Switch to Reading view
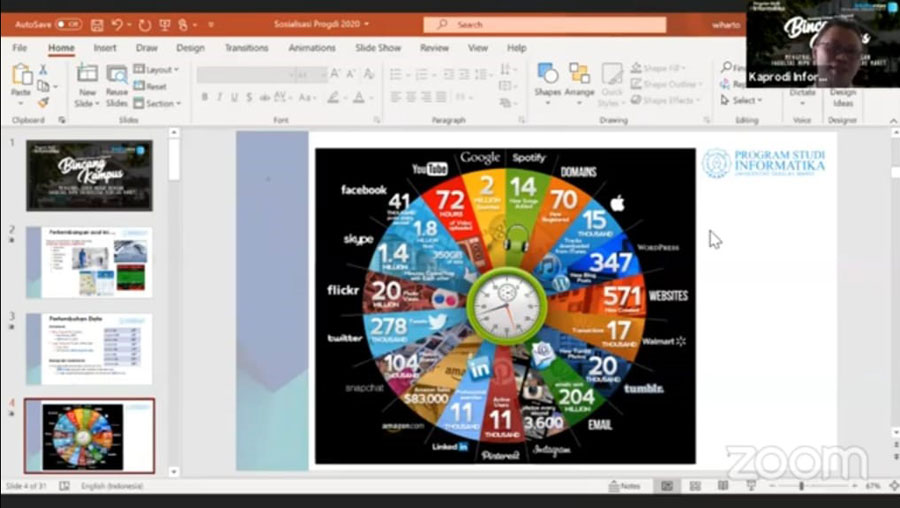 pyautogui.click(x=723, y=486)
